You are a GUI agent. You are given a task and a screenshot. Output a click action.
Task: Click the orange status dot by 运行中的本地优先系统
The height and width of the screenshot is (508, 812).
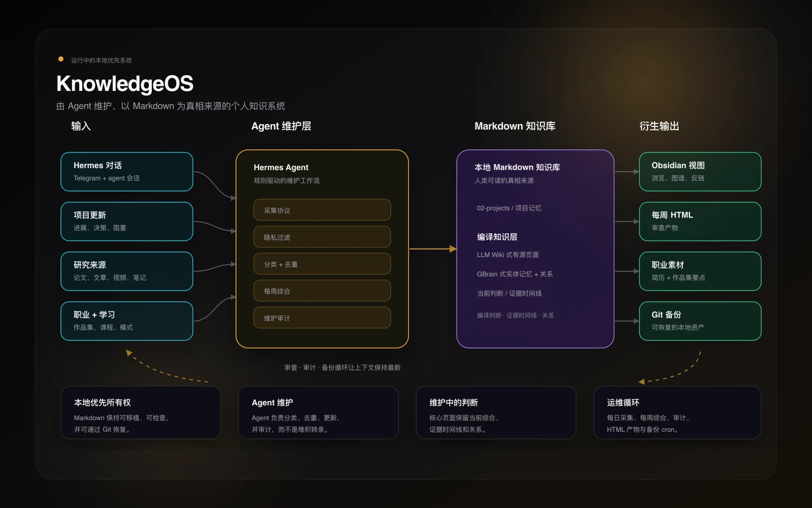(61, 59)
